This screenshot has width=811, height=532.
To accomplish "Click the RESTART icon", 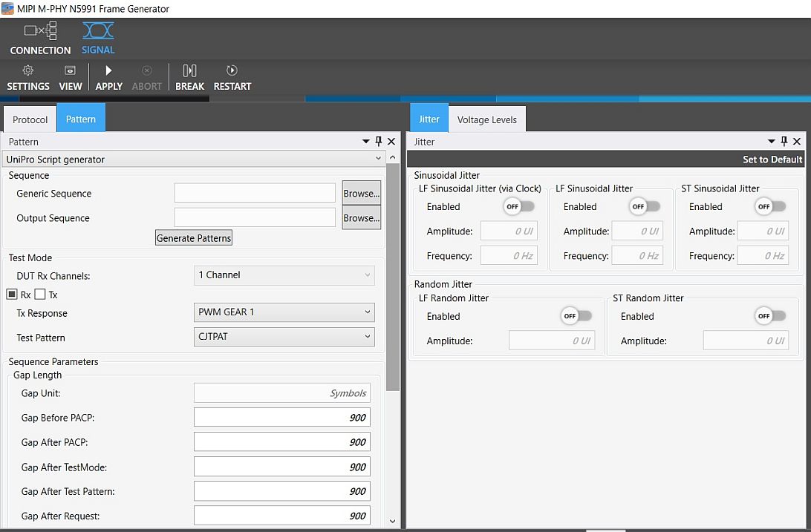I will [x=232, y=76].
